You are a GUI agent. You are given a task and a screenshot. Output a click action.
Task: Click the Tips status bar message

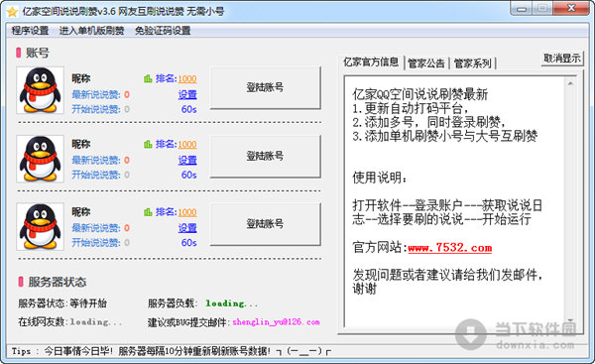click(172, 351)
